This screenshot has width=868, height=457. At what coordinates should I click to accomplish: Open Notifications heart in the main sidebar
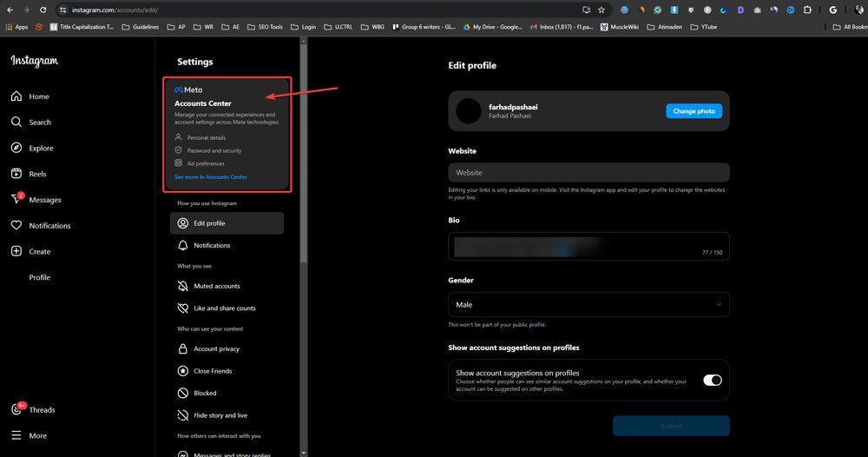[41, 225]
